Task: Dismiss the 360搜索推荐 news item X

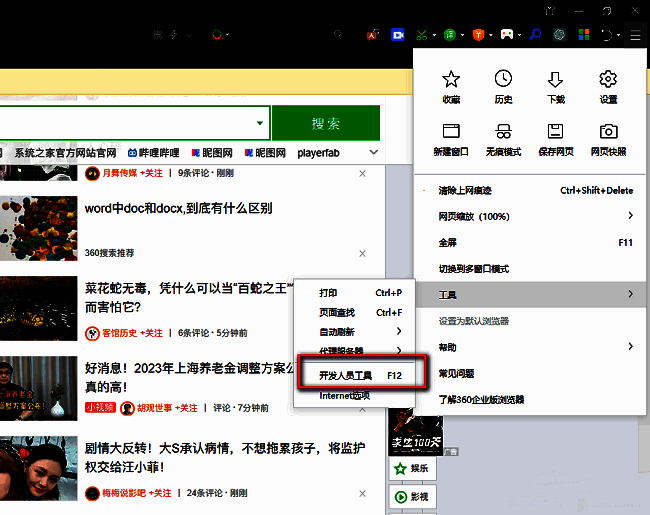Action: point(362,253)
